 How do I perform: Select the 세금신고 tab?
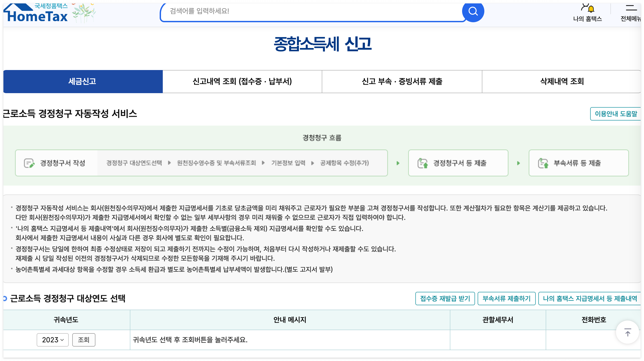pos(83,81)
